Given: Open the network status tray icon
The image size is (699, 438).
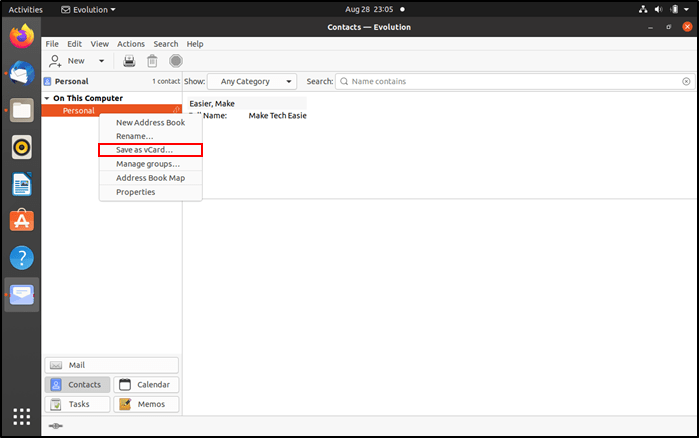Looking at the screenshot, I should pyautogui.click(x=643, y=9).
